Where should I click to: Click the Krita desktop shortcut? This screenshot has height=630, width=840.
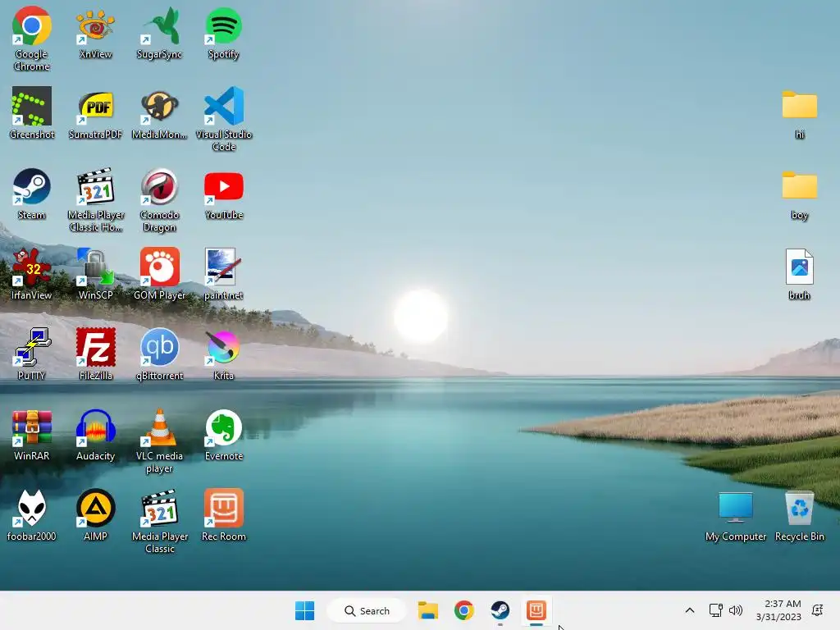(x=223, y=354)
